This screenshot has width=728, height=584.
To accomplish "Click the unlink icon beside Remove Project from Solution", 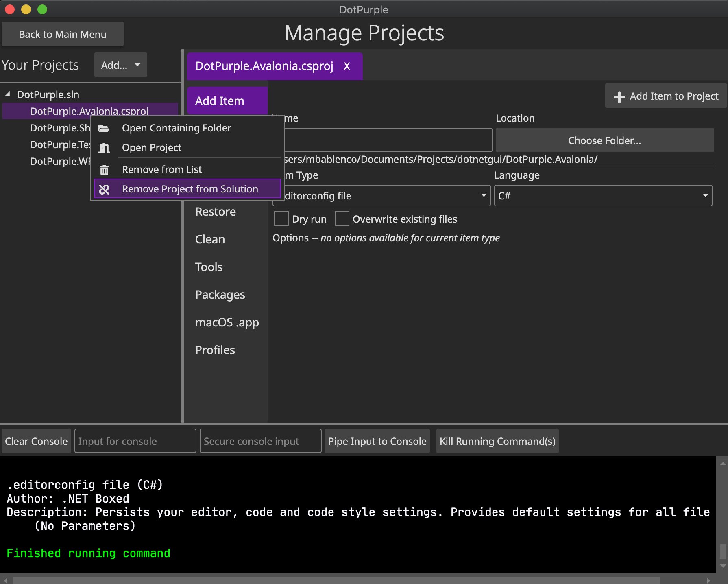I will [104, 189].
